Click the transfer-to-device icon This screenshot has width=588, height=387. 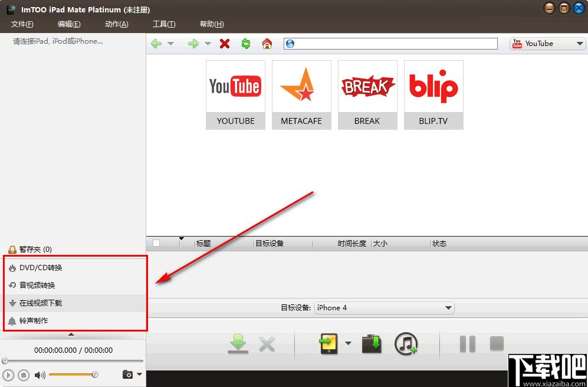point(329,344)
